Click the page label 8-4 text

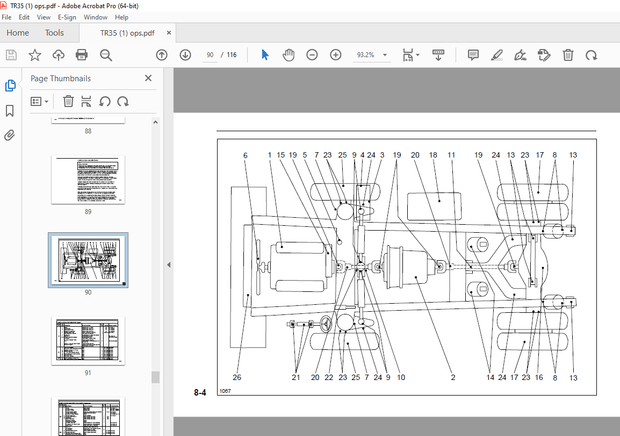200,393
